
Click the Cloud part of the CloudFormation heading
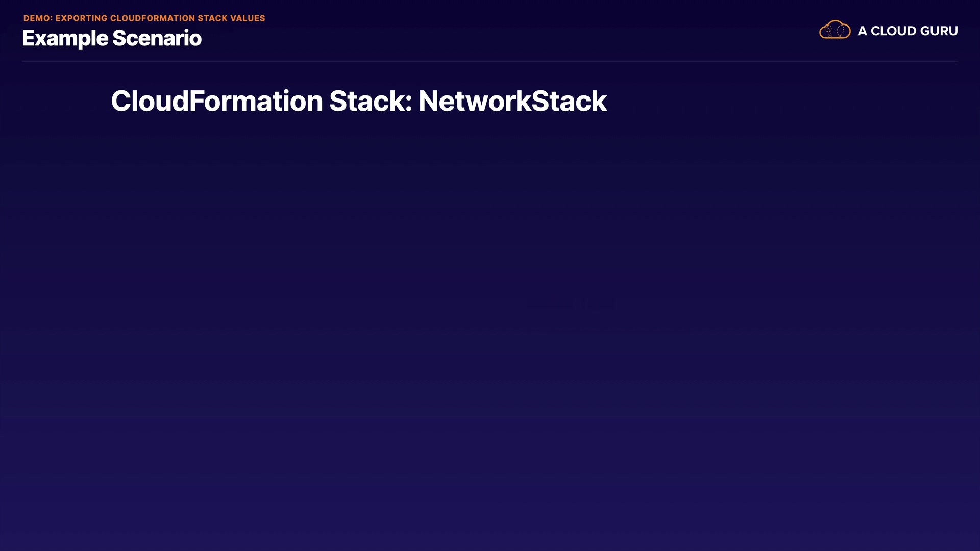click(150, 101)
